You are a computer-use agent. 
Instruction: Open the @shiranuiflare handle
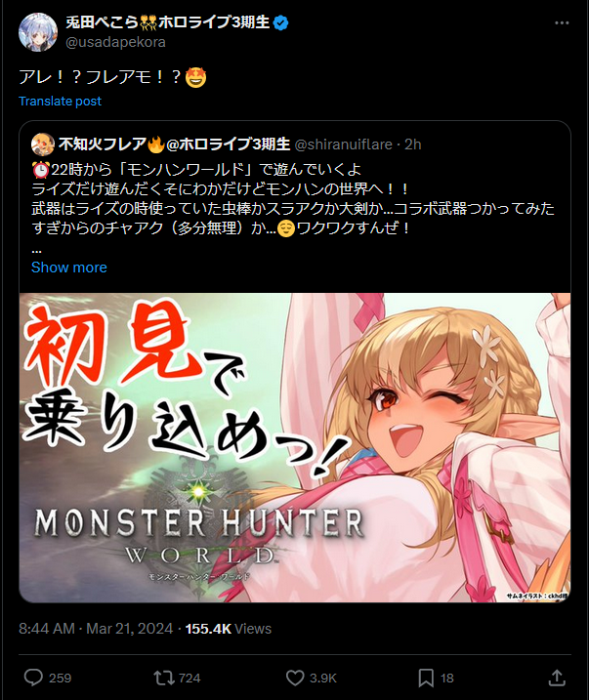344,144
